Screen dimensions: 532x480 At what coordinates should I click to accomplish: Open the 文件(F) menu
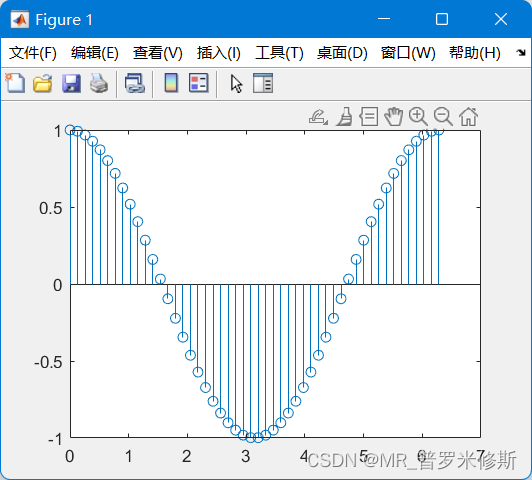pyautogui.click(x=33, y=53)
